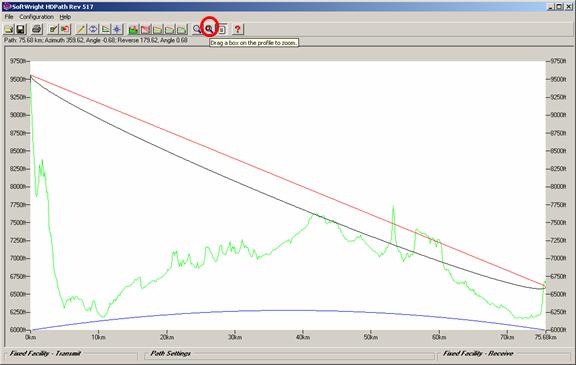Save the path with floppy disk icon
576x365 pixels.
pos(21,29)
